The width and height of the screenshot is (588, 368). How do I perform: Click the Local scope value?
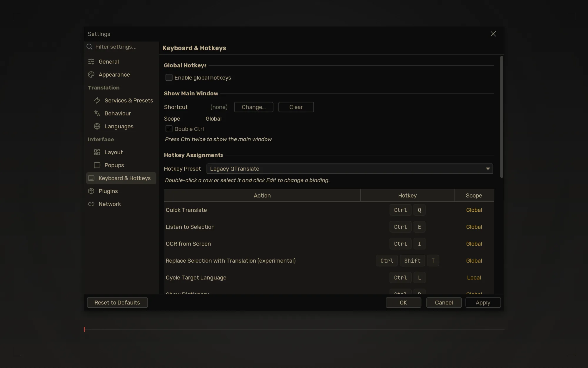pyautogui.click(x=474, y=278)
